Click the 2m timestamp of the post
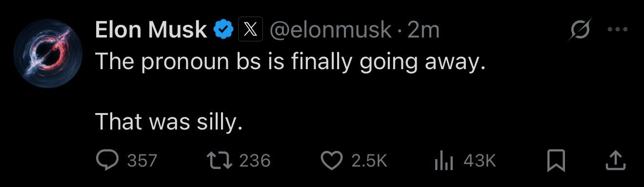This screenshot has height=187, width=644. pyautogui.click(x=423, y=31)
